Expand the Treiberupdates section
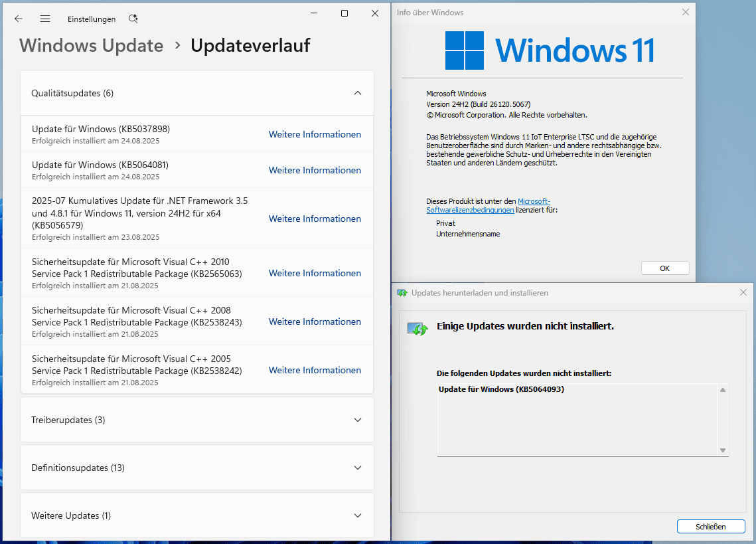 358,420
